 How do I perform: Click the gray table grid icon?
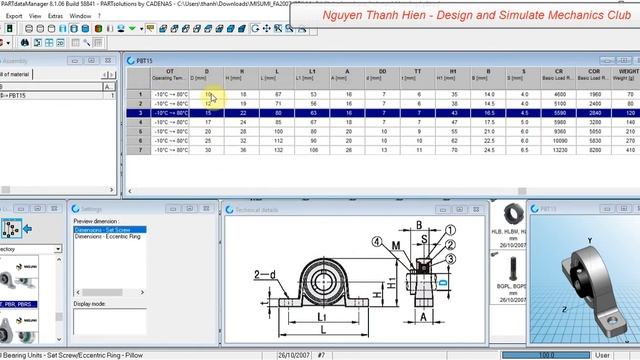(x=76, y=42)
